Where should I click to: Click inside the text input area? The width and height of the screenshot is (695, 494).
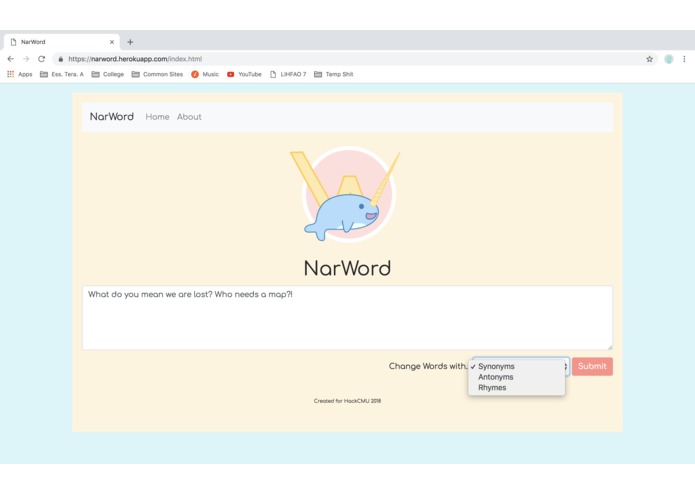point(348,318)
